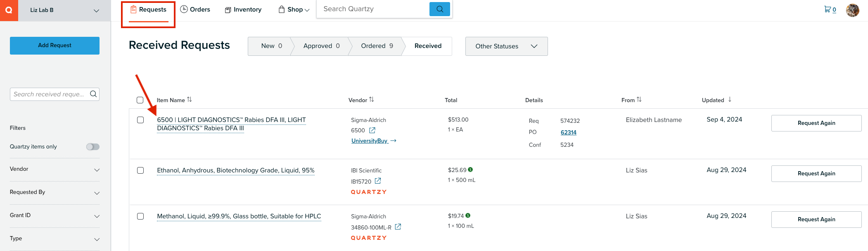The height and width of the screenshot is (251, 868).
Task: Click the QUARTZY label under IB15720
Action: [x=369, y=192]
